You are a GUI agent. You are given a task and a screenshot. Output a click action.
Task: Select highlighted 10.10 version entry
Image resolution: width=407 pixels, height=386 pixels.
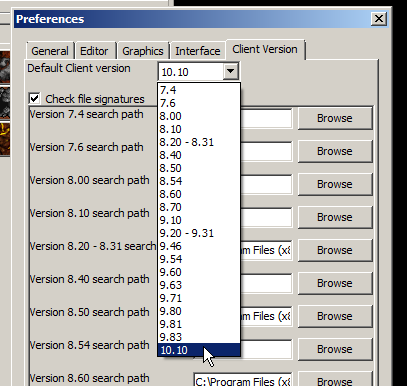199,350
